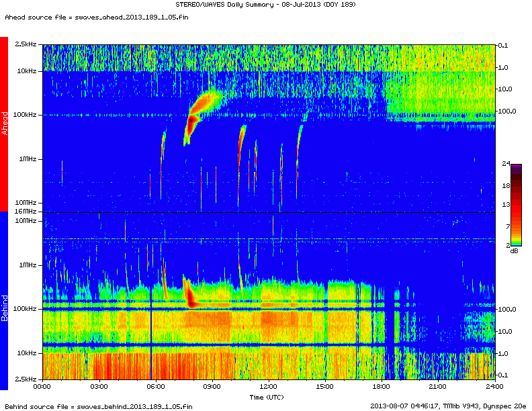Click the 100kHz label on the Behind panel
532x411 pixels.
(x=25, y=309)
